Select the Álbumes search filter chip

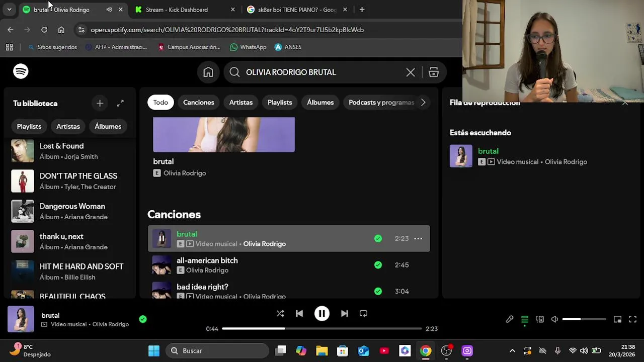click(320, 103)
